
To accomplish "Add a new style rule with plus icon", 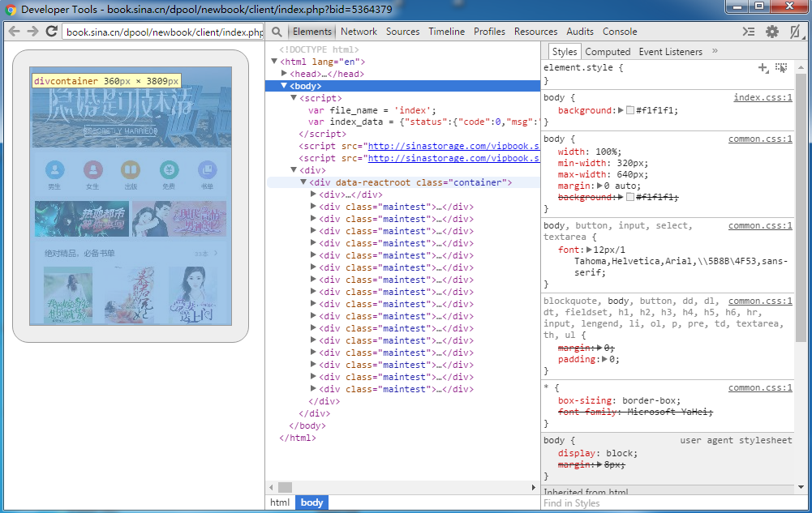I will click(763, 68).
